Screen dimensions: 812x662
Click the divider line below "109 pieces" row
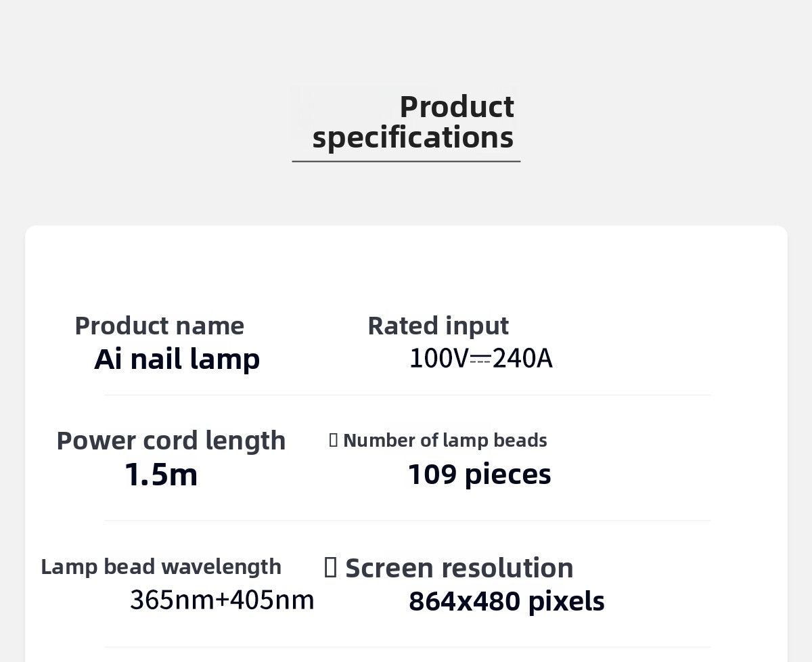pyautogui.click(x=407, y=521)
